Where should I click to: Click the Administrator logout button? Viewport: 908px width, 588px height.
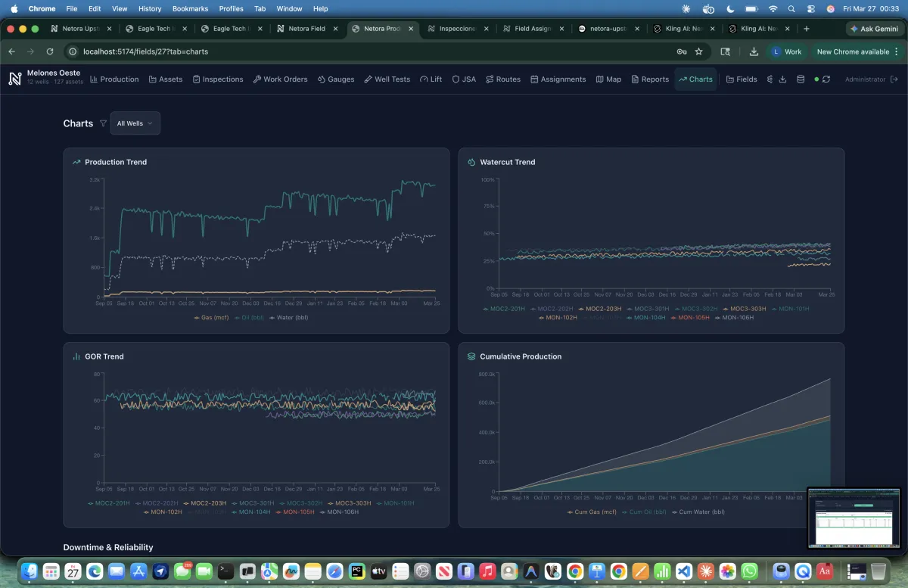point(895,79)
